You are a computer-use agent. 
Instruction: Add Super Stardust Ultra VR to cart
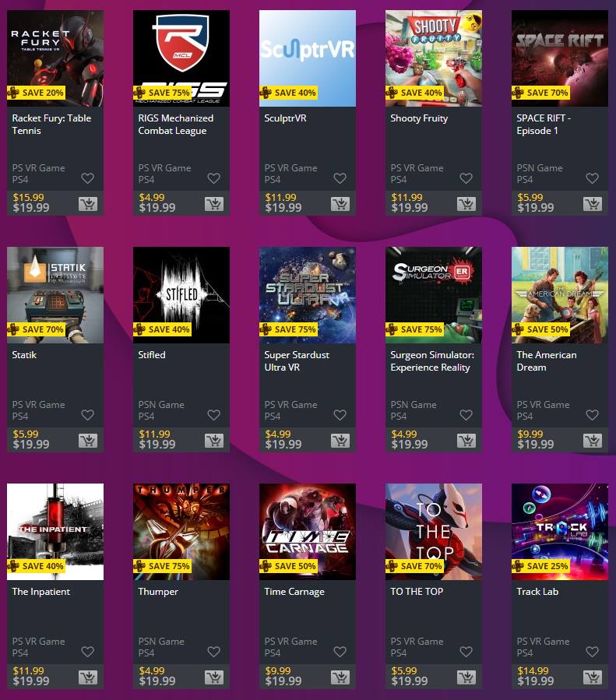340,441
